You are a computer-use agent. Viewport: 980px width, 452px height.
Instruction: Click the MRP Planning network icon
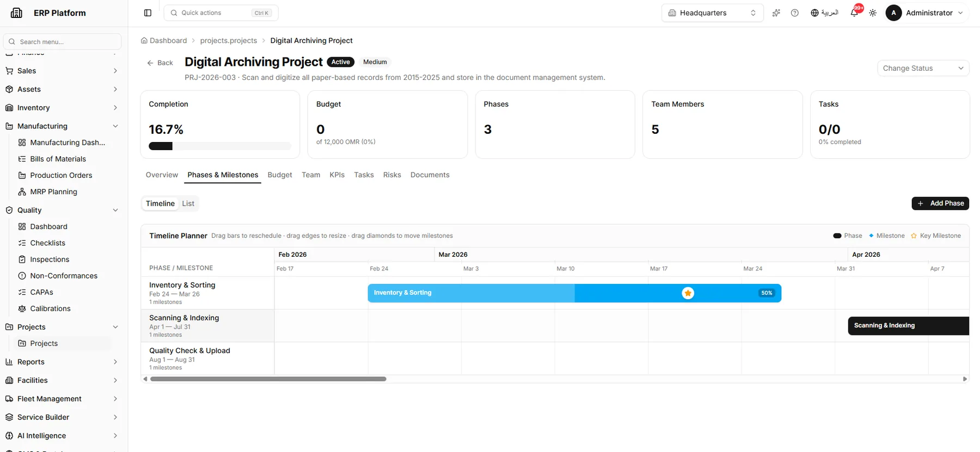click(22, 191)
